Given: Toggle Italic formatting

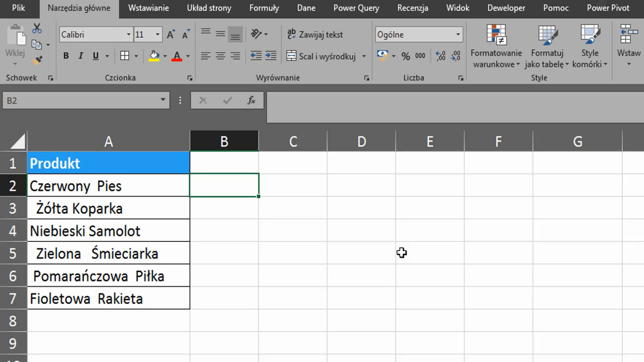Looking at the screenshot, I should 80,56.
